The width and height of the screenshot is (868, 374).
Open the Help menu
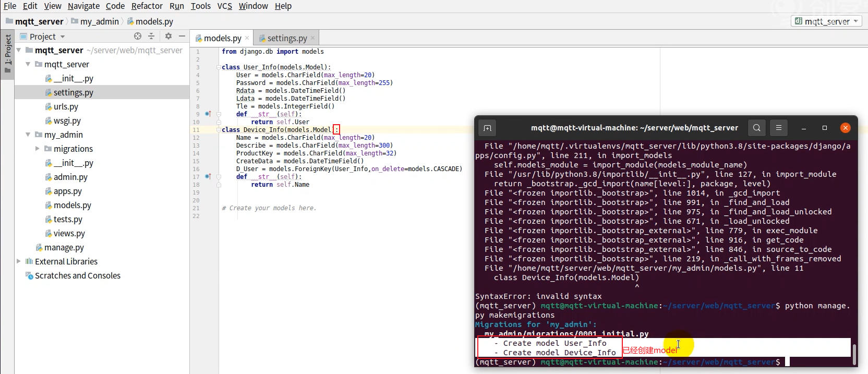tap(283, 6)
